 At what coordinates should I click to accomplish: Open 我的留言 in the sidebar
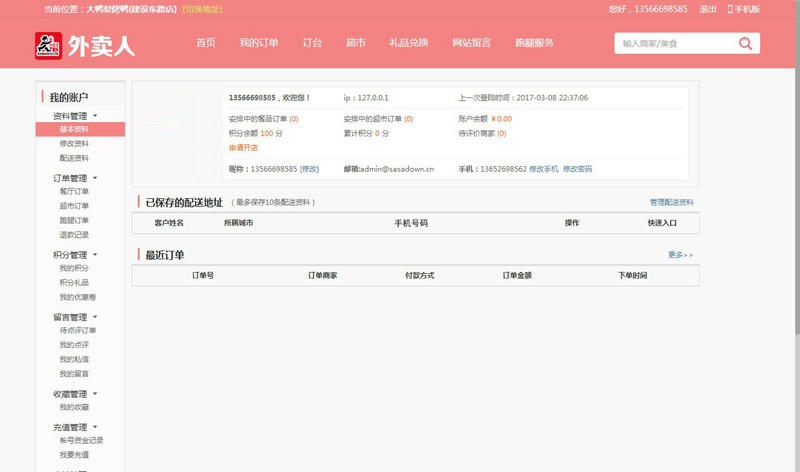point(74,374)
